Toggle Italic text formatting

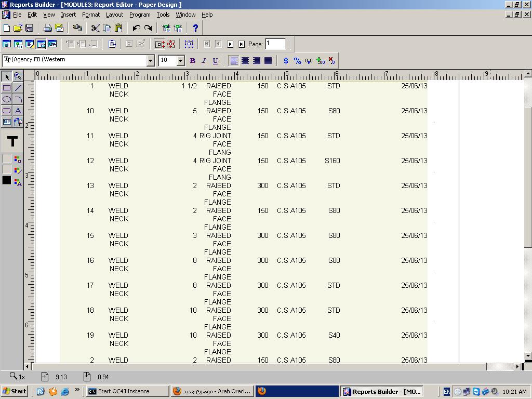tap(204, 61)
